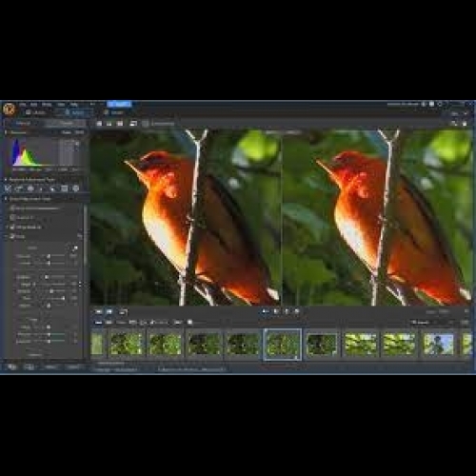Viewport: 476px width, 476px height.
Task: Open the File menu
Action: tap(22, 105)
